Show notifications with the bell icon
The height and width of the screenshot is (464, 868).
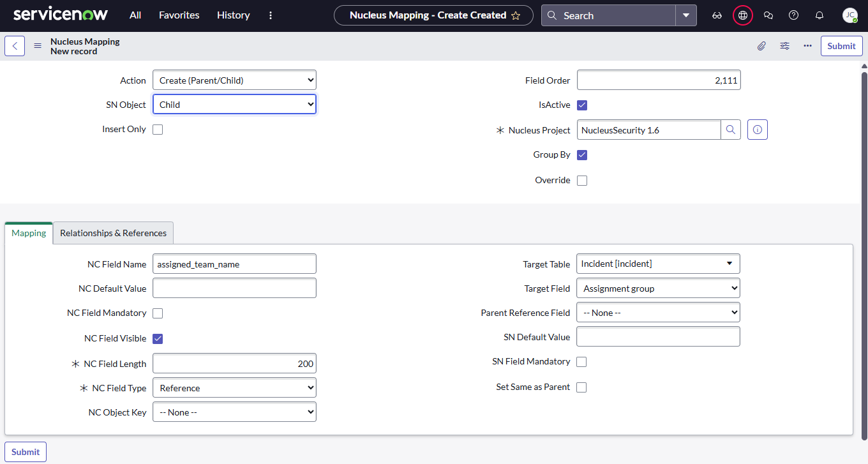(x=819, y=15)
